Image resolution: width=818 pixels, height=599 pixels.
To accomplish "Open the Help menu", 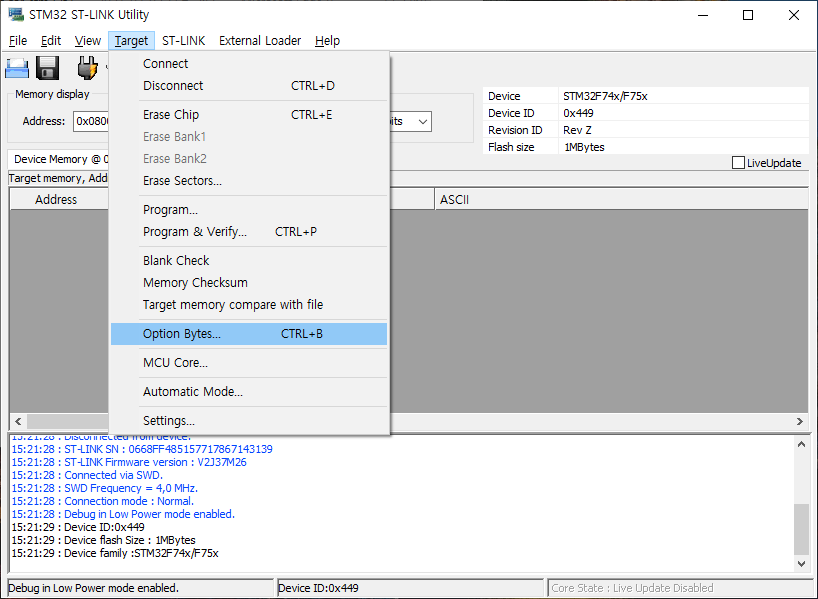I will click(x=327, y=41).
